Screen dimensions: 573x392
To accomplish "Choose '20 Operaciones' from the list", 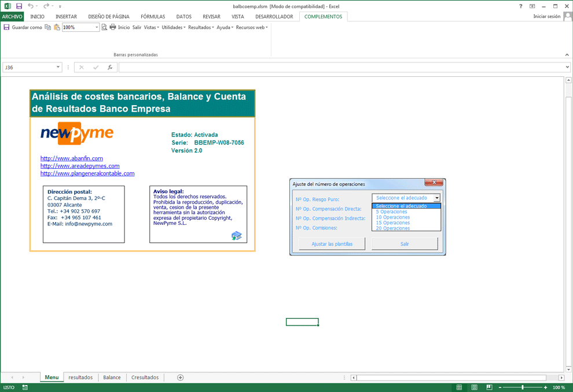I will (393, 228).
